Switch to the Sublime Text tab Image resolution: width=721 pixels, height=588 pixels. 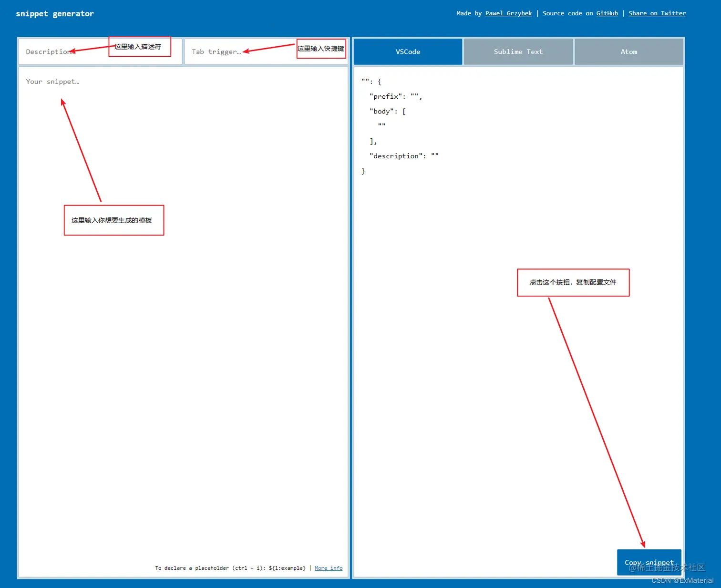tap(518, 52)
